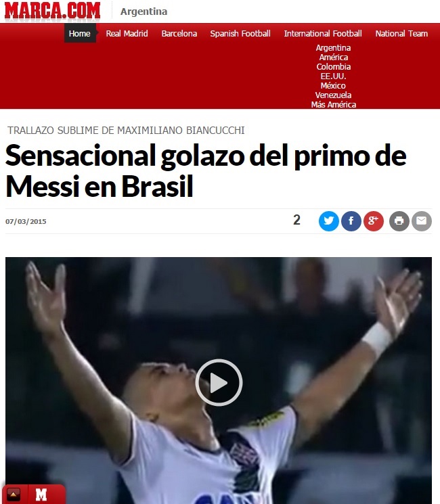
Task: Choose Colombia from the submenu
Action: [334, 66]
